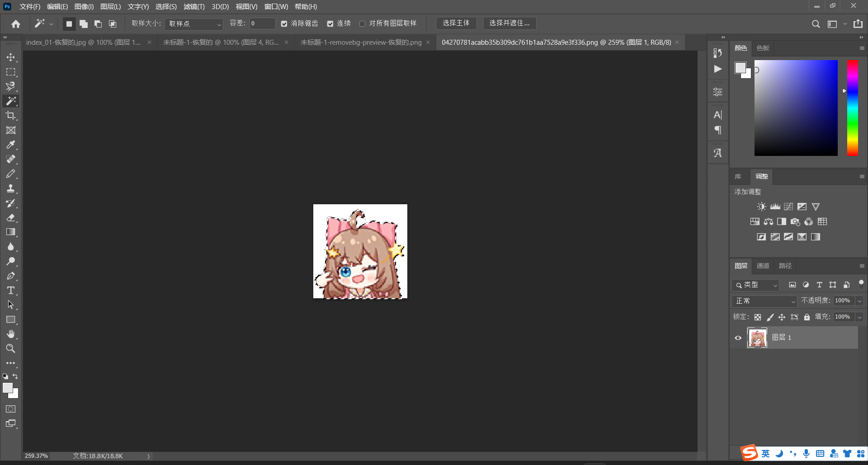Open the Magic Wand tool preset dropdown

(x=51, y=24)
